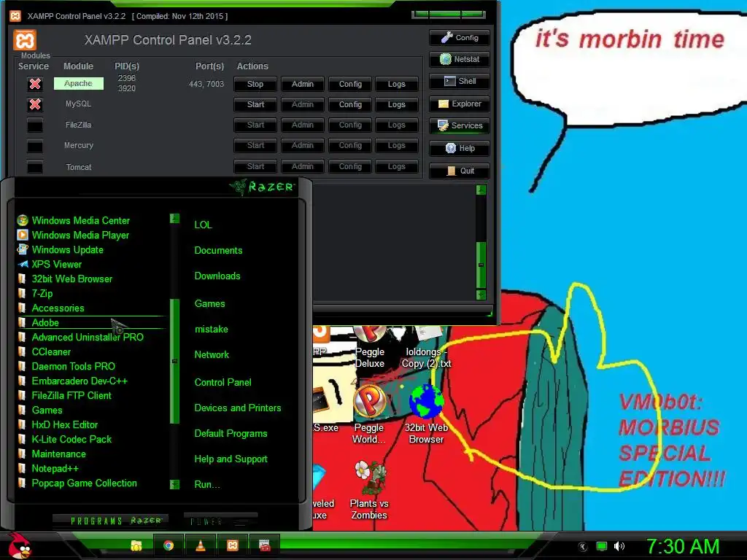Screen dimensions: 747x560
Task: Open Chrome from the taskbar
Action: 169,545
